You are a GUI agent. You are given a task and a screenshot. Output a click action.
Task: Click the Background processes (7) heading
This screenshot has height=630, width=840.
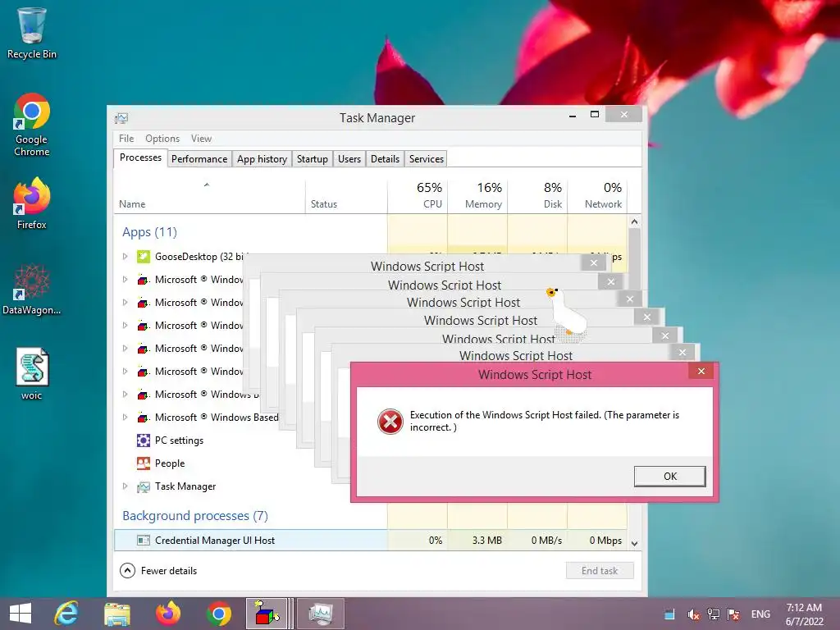point(195,516)
